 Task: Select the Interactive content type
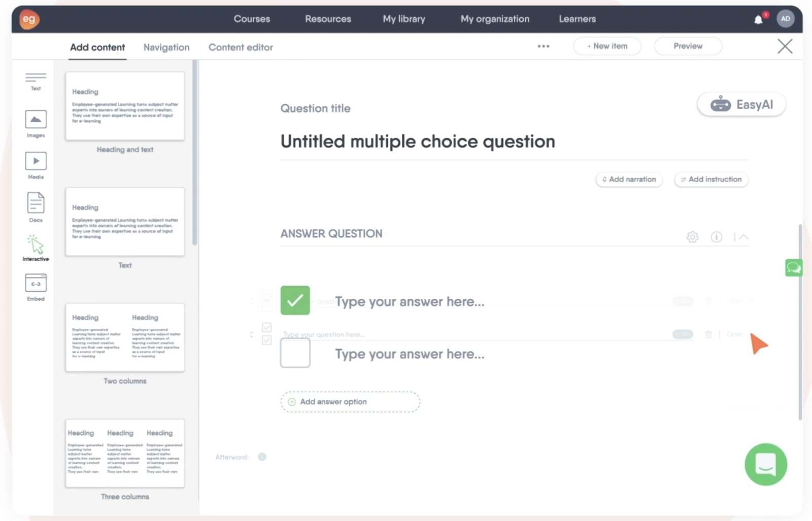(x=36, y=248)
